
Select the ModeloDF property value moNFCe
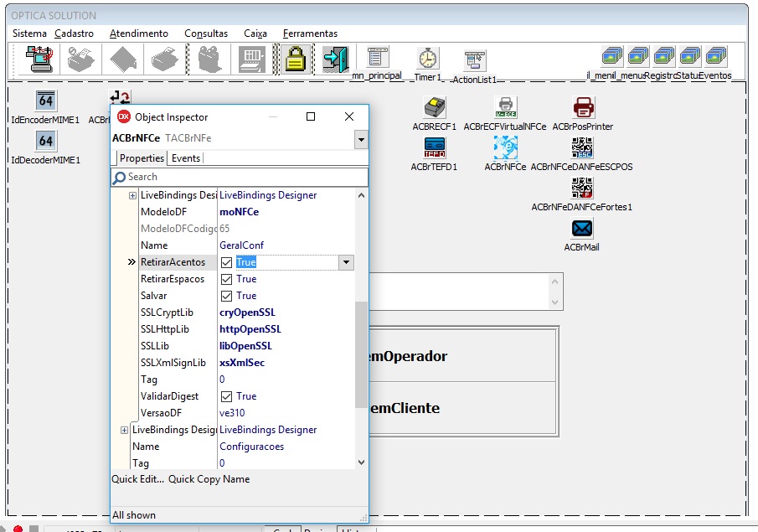pos(240,212)
